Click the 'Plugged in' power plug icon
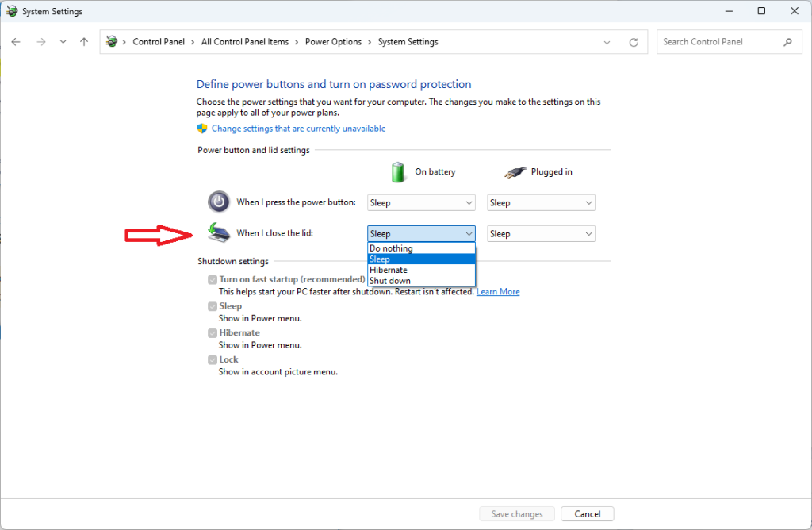Image resolution: width=812 pixels, height=530 pixels. [514, 171]
